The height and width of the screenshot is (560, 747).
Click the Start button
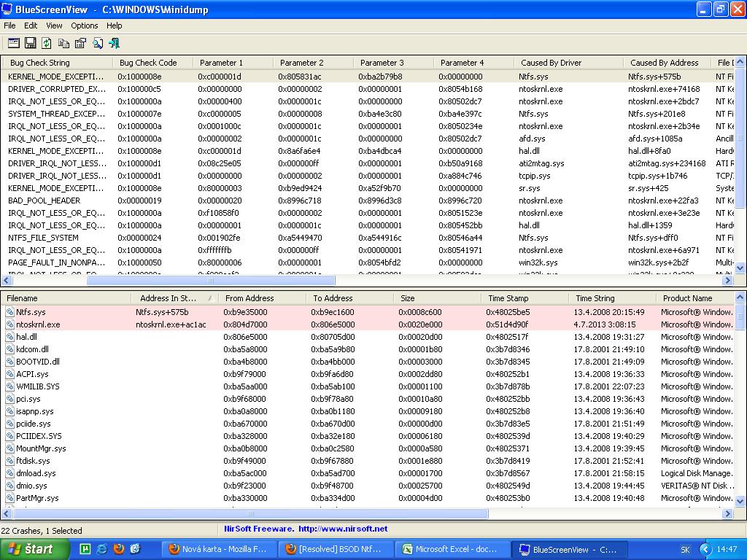pyautogui.click(x=35, y=549)
